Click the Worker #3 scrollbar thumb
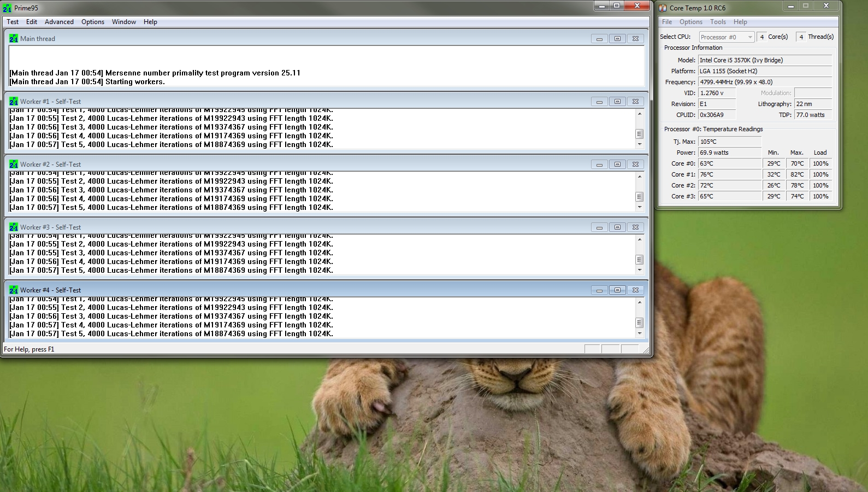This screenshot has width=868, height=492. point(639,260)
